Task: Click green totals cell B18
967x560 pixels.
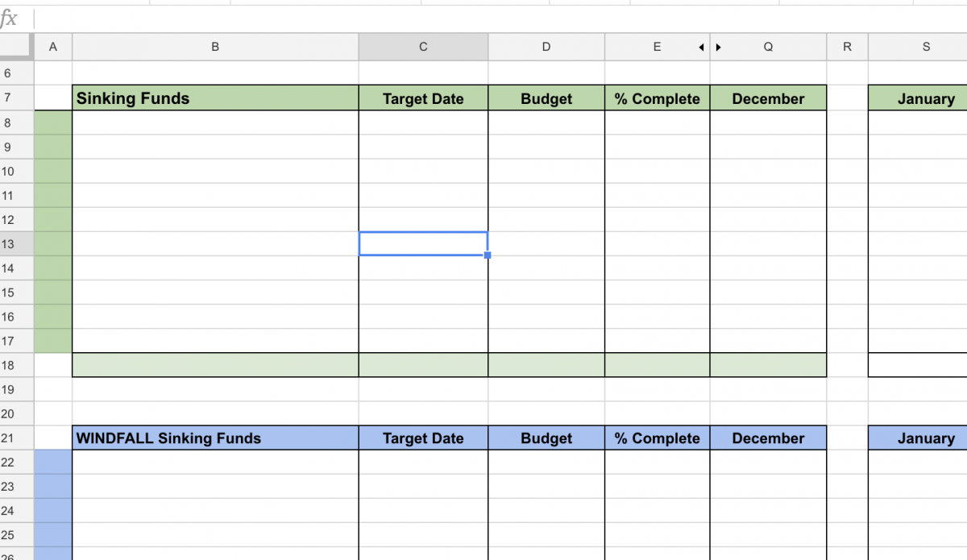Action: pyautogui.click(x=215, y=365)
